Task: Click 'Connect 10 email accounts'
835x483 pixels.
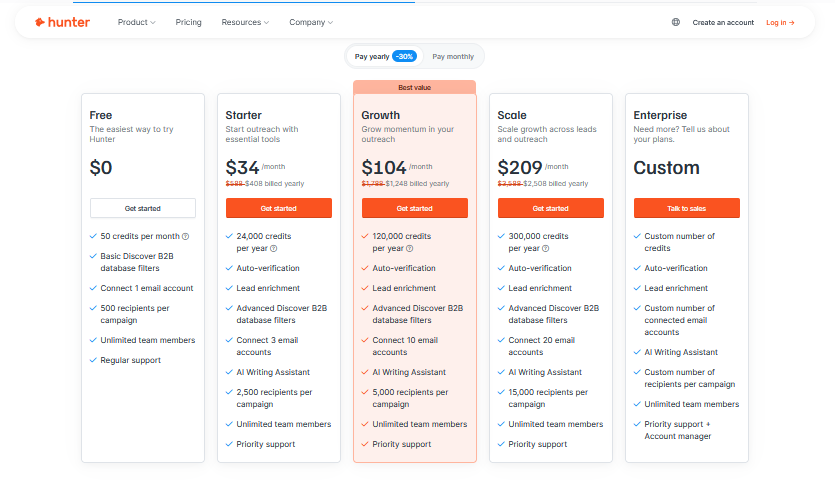Action: coord(405,346)
